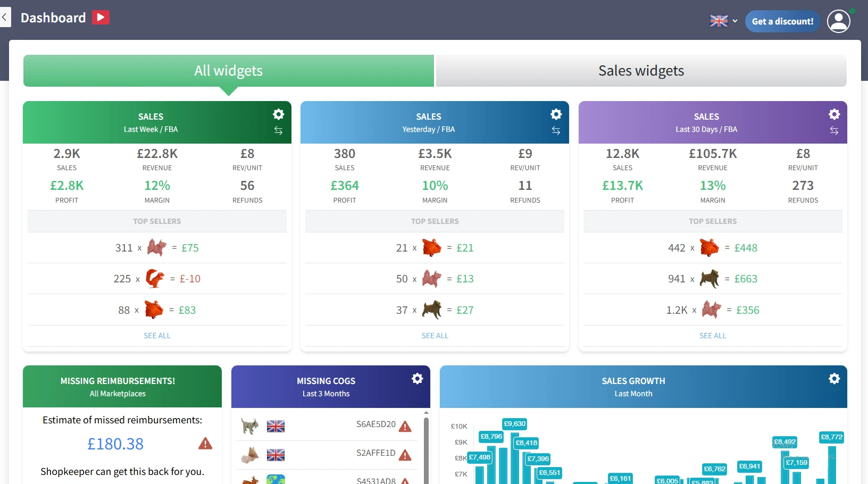The width and height of the screenshot is (868, 484).
Task: Open the user account avatar
Action: pos(839,21)
